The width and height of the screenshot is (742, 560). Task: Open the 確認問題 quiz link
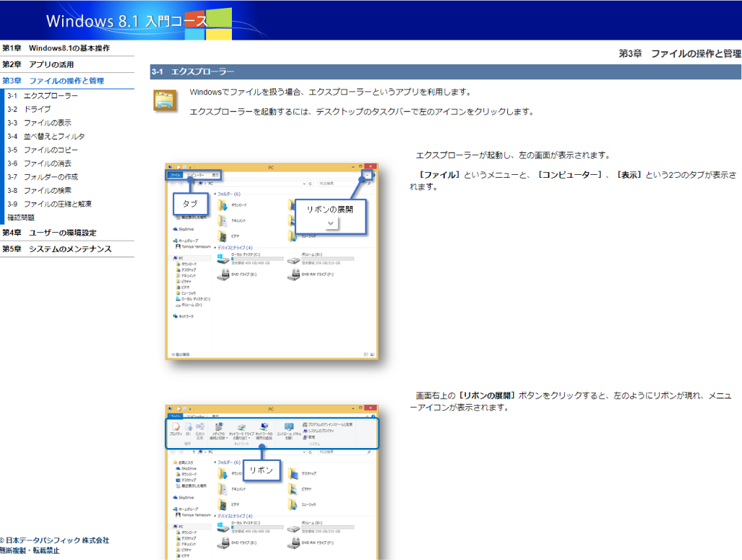point(21,217)
